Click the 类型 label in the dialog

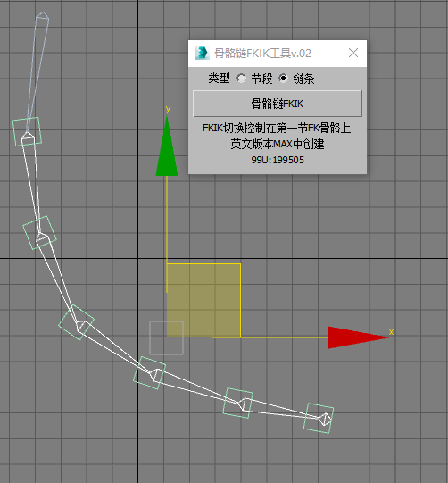point(219,79)
